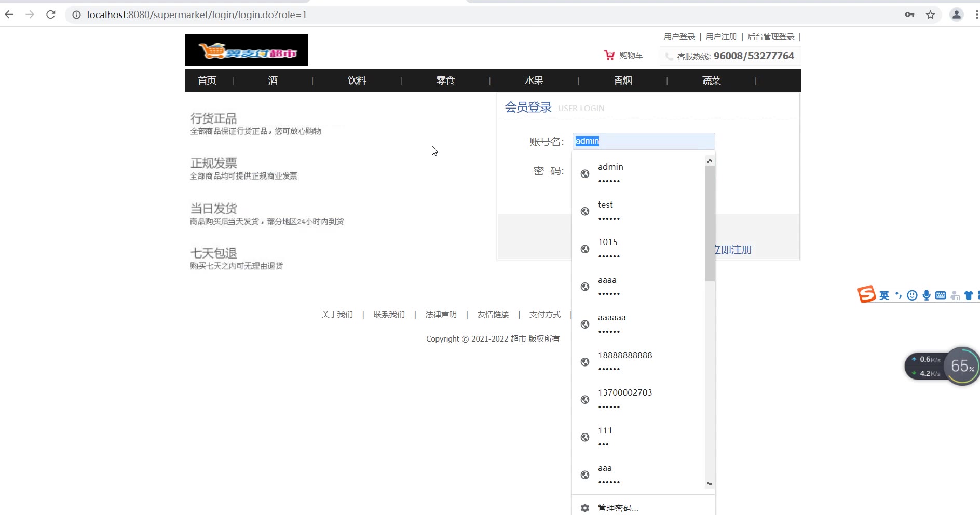Click the browser forward arrow
Viewport: 980px width, 515px height.
[30, 15]
